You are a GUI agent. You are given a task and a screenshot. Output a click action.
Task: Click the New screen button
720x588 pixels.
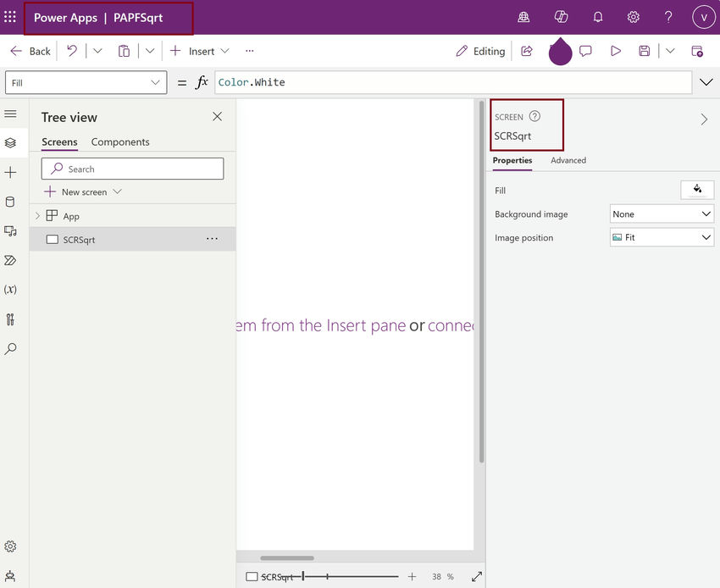pos(83,192)
